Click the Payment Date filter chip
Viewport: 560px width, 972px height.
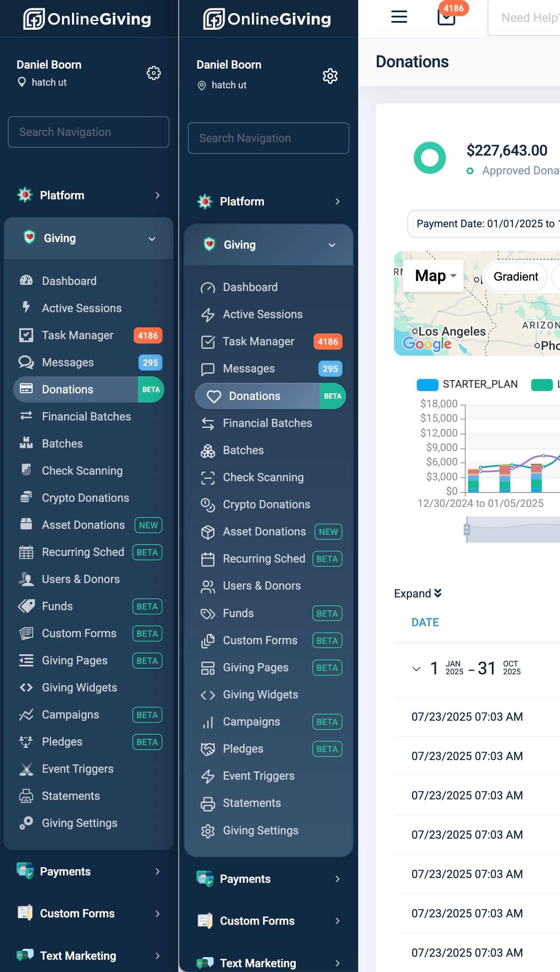click(484, 224)
